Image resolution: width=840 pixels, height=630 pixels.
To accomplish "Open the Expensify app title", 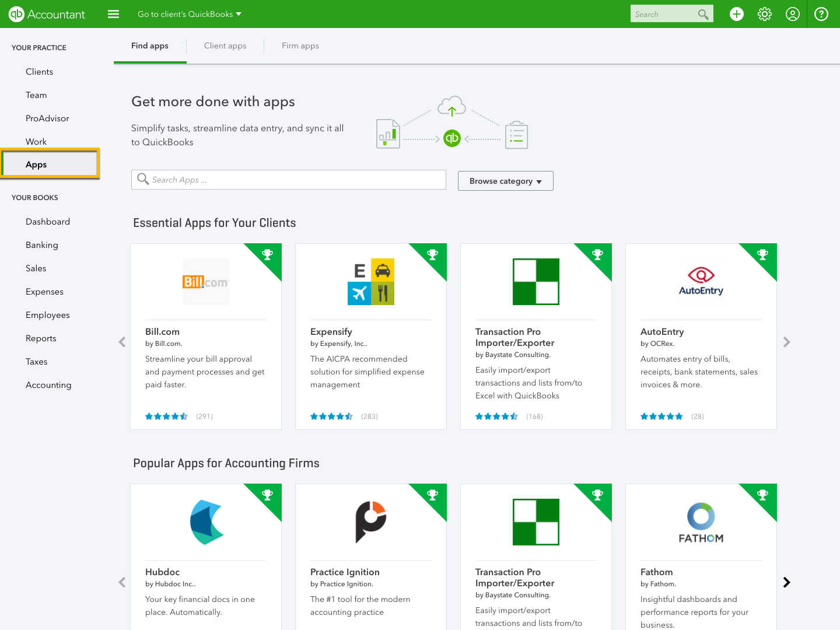I will click(331, 331).
